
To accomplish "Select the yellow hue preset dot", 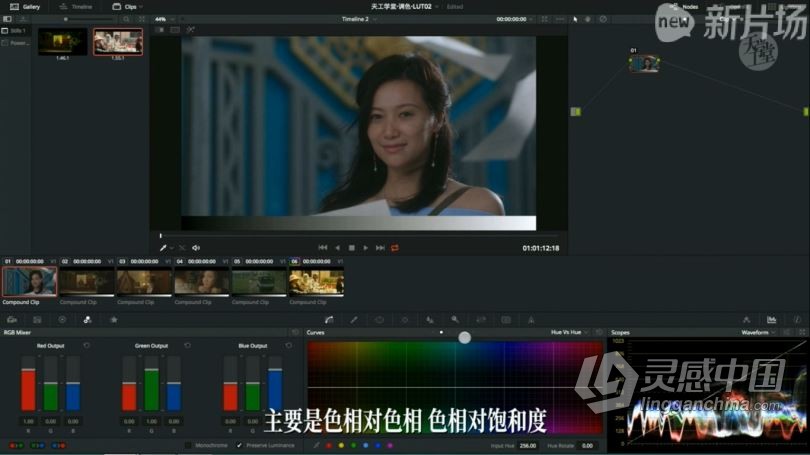I will (341, 445).
